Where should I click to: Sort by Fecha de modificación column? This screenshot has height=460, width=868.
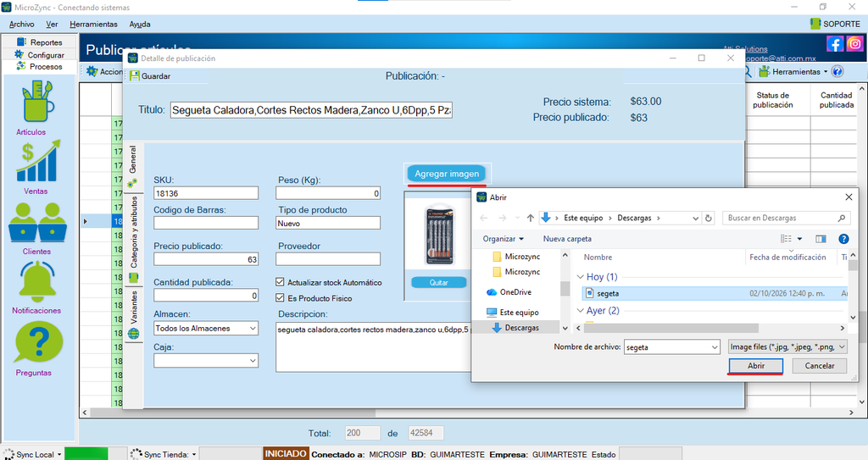(787, 258)
